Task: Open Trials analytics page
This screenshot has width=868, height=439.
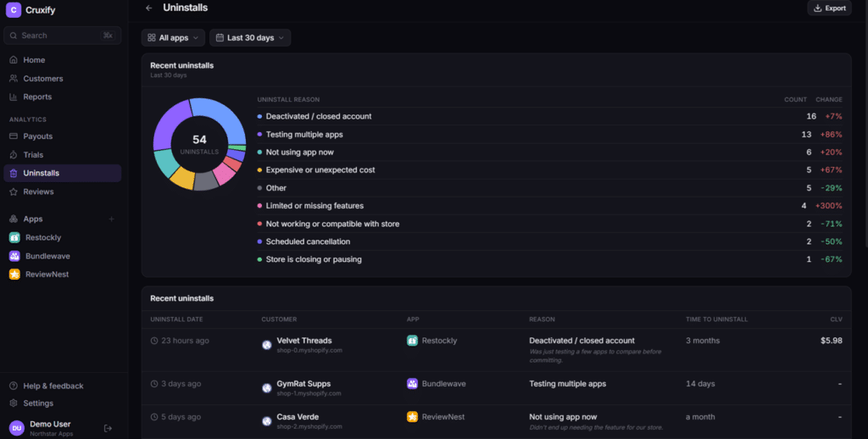Action: pyautogui.click(x=63, y=155)
